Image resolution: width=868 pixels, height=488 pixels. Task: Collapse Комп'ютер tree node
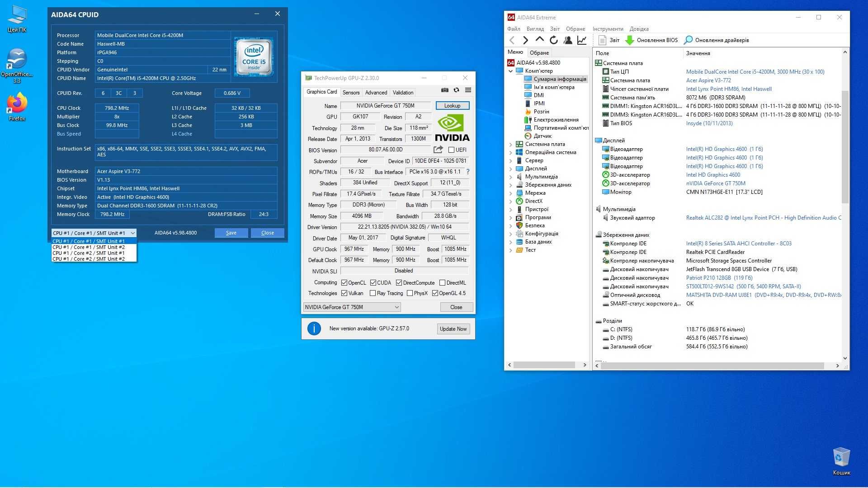[510, 71]
